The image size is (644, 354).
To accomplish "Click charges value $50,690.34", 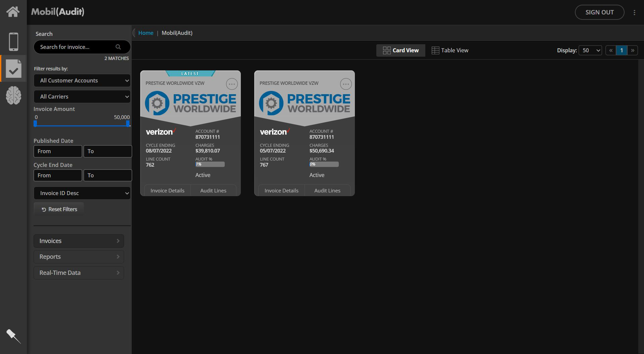I will tap(322, 151).
